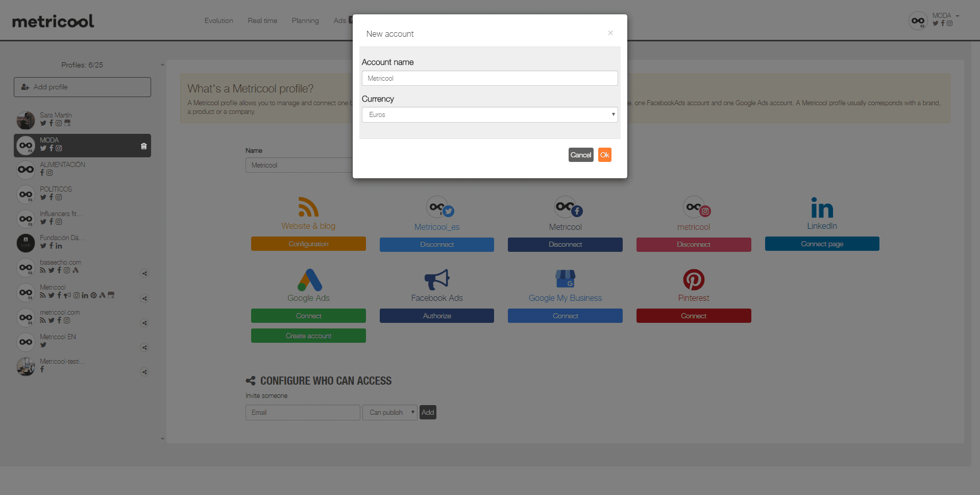Click the metricool Instagram account icon
This screenshot has width=980, height=495.
[x=697, y=207]
